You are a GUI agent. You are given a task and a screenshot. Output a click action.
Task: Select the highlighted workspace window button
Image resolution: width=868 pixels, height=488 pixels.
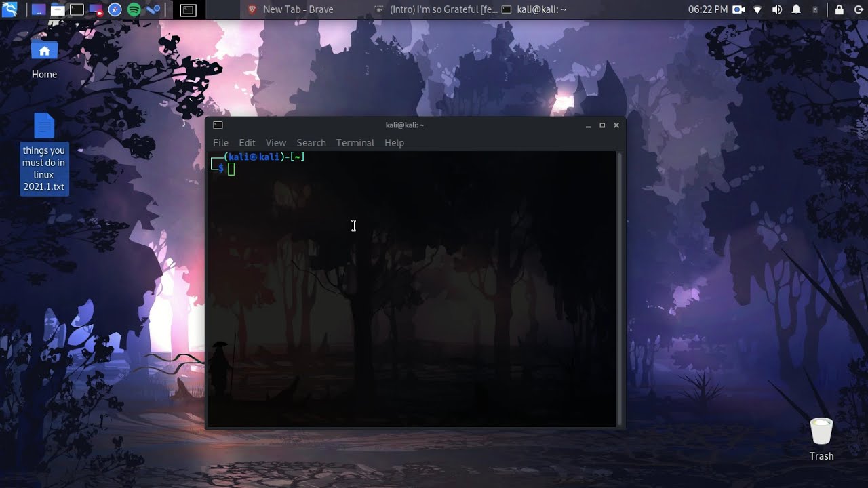click(188, 9)
